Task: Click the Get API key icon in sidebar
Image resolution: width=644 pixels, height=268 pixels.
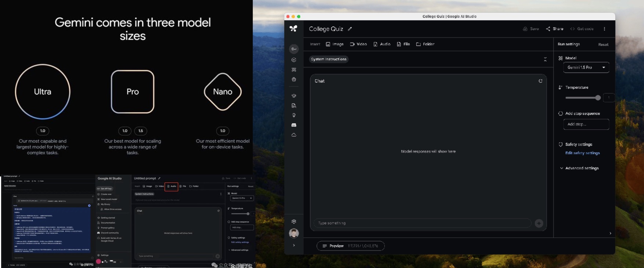Action: coord(294,49)
